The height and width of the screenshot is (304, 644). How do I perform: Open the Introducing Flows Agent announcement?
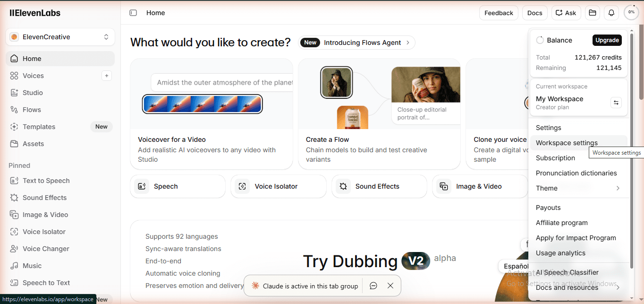click(x=356, y=43)
